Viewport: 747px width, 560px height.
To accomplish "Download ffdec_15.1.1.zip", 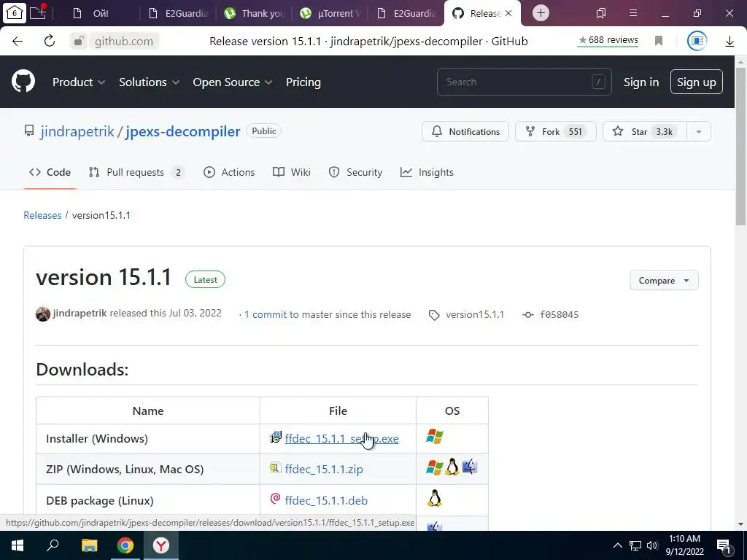I will coord(324,469).
